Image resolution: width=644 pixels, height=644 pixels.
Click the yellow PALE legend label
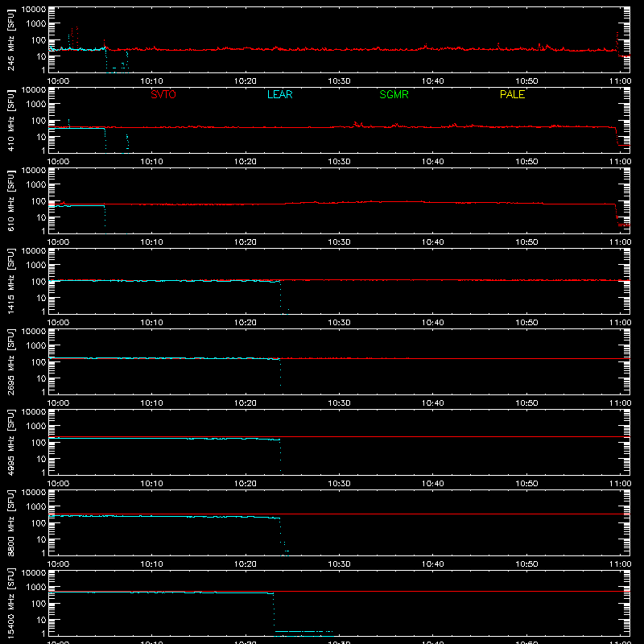(512, 94)
